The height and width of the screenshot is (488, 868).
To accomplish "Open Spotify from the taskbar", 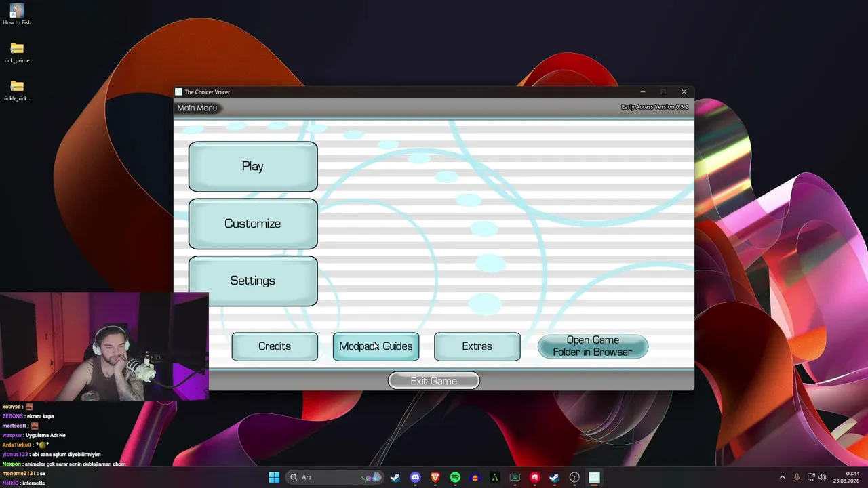I will pos(455,477).
